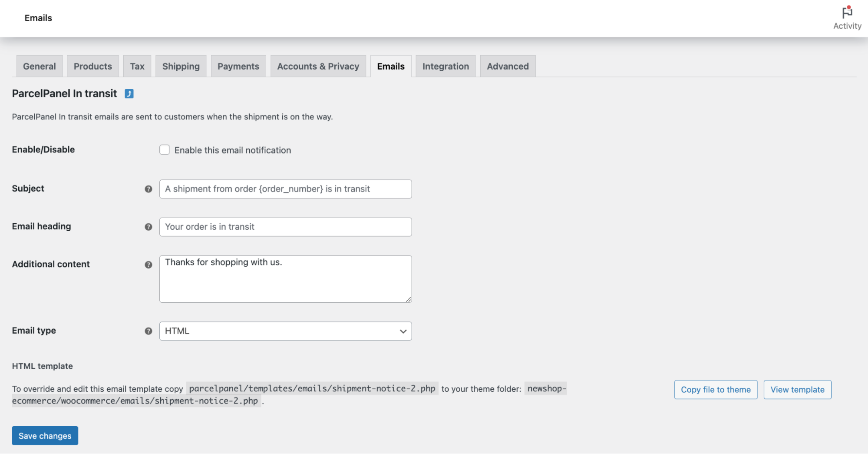
Task: Go to the Shipping tab
Action: 181,66
